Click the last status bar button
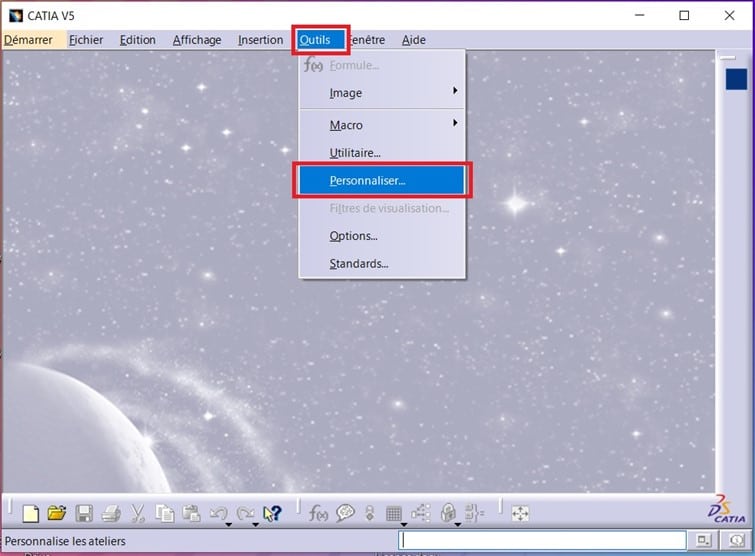 tap(736, 540)
